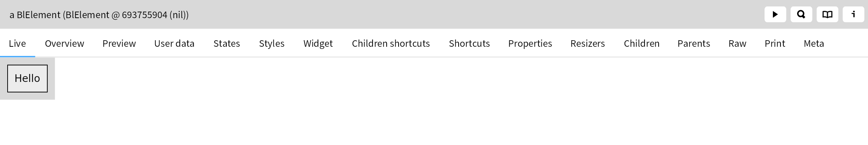Open the Raw tab
This screenshot has width=868, height=145.
point(737,43)
